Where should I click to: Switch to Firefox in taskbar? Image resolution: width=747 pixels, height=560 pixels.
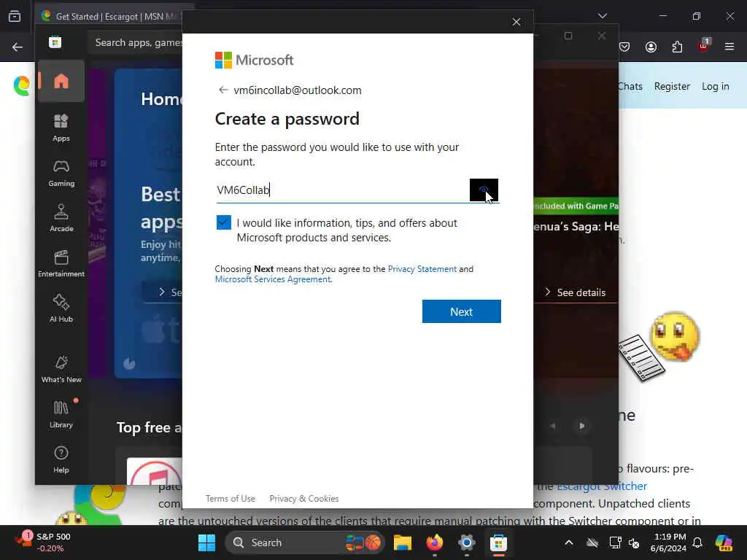tap(435, 542)
